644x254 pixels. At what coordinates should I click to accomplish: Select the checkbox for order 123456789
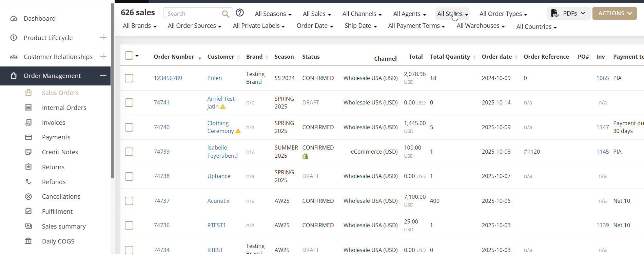point(129,78)
